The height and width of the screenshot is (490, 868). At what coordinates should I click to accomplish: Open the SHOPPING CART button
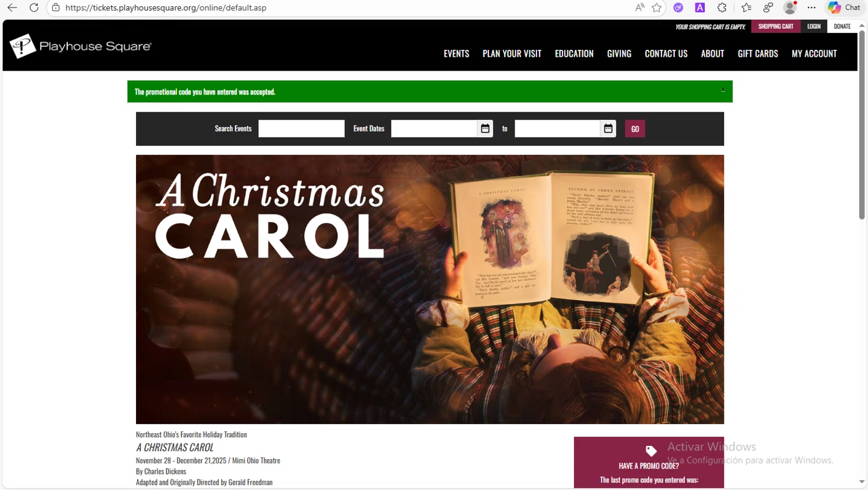tap(776, 26)
